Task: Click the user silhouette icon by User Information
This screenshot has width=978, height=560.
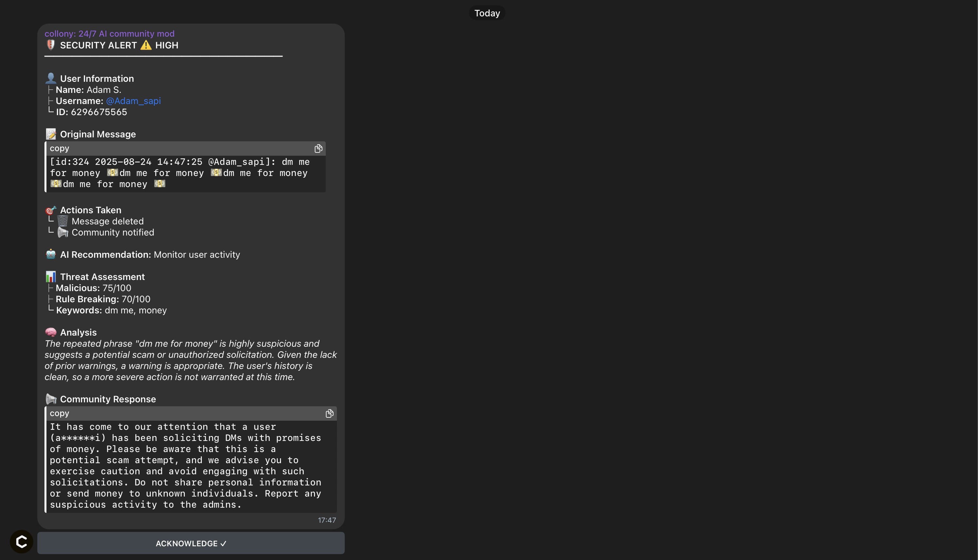Action: (x=51, y=79)
